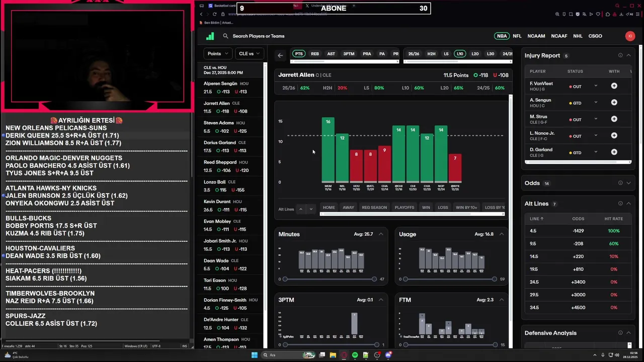The image size is (644, 362).
Task: Open Alt Lines panel info icon
Action: click(x=620, y=204)
